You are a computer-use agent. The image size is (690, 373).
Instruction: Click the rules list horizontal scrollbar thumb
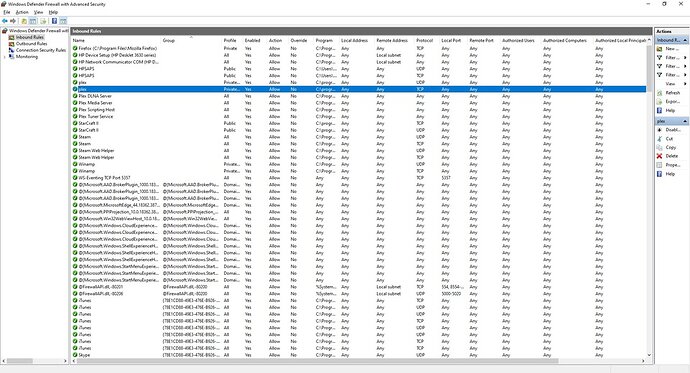(318, 361)
